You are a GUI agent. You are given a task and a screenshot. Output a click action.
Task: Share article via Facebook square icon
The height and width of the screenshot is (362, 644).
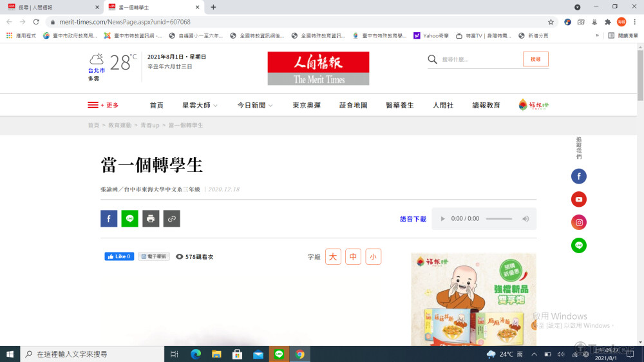pos(109,219)
